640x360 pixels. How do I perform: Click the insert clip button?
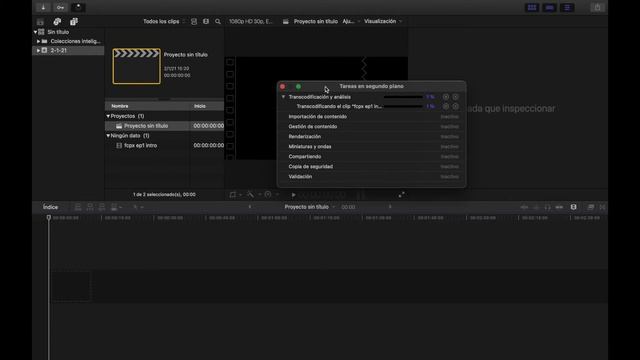[90, 207]
